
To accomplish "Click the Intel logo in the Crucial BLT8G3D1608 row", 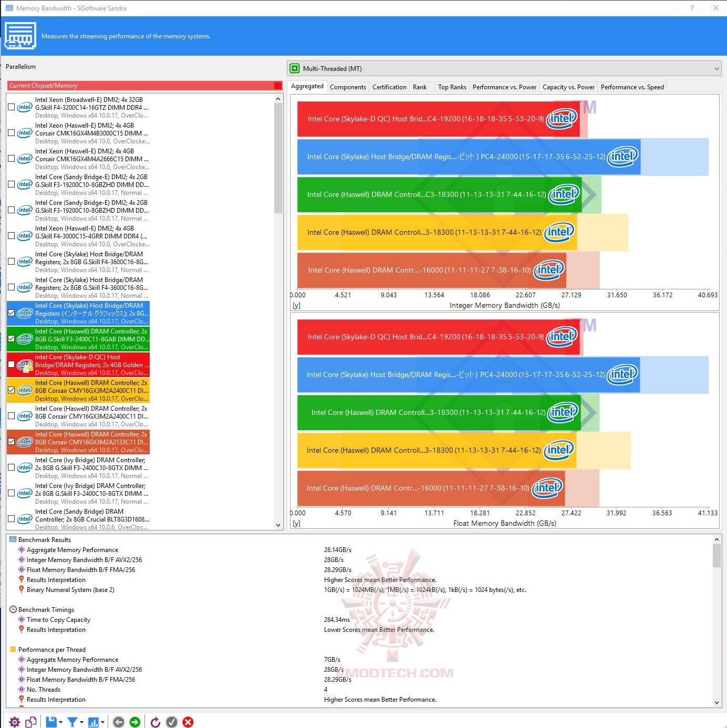I will 25,519.
